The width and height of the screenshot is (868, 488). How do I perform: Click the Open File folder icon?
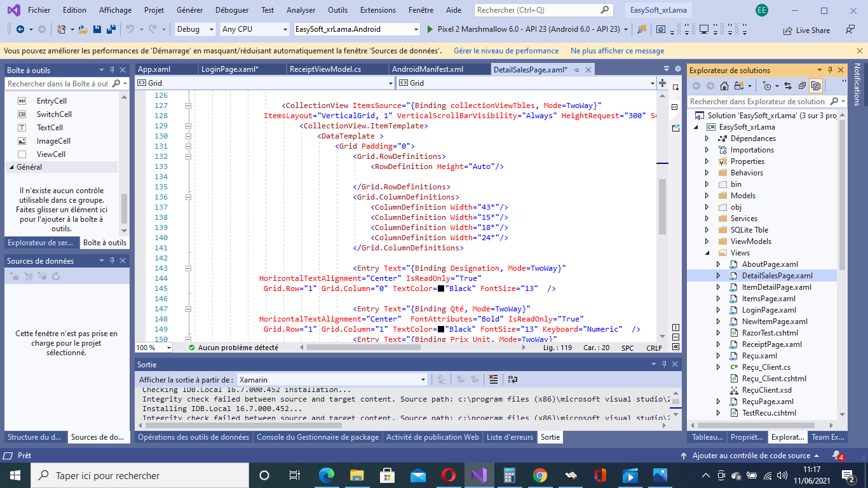83,29
